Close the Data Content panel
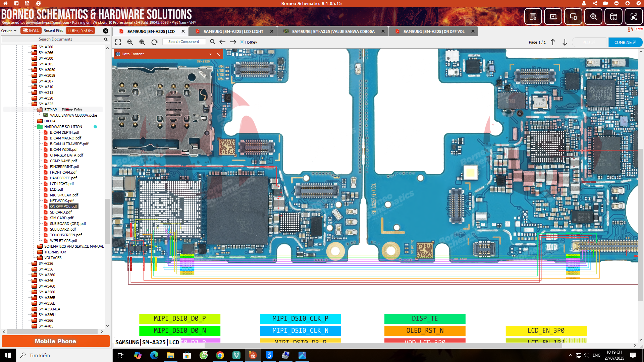This screenshot has width=644, height=362. coord(218,54)
